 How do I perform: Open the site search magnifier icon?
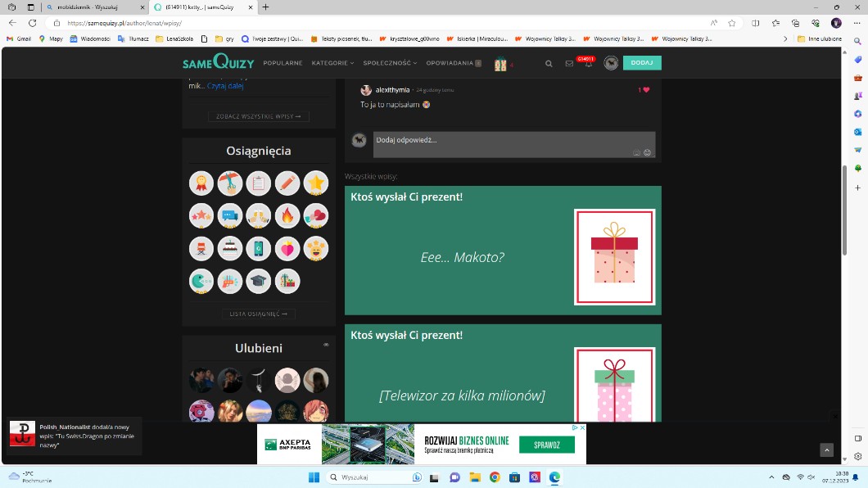(x=549, y=63)
